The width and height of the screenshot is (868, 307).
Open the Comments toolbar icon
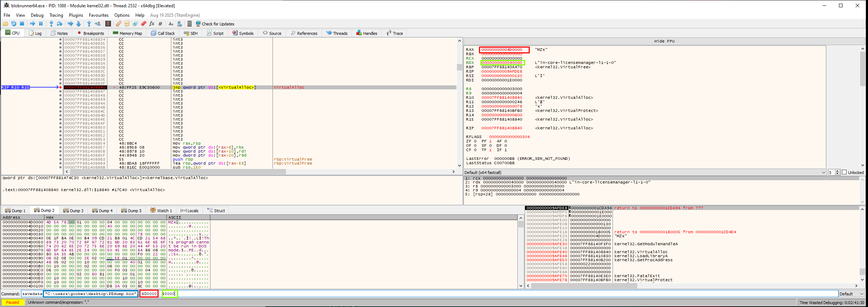pyautogui.click(x=127, y=24)
